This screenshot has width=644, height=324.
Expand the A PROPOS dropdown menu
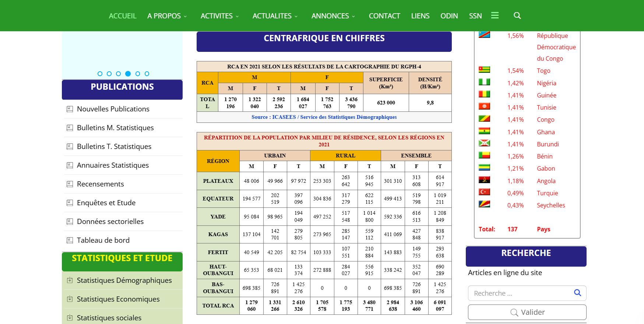(x=167, y=16)
